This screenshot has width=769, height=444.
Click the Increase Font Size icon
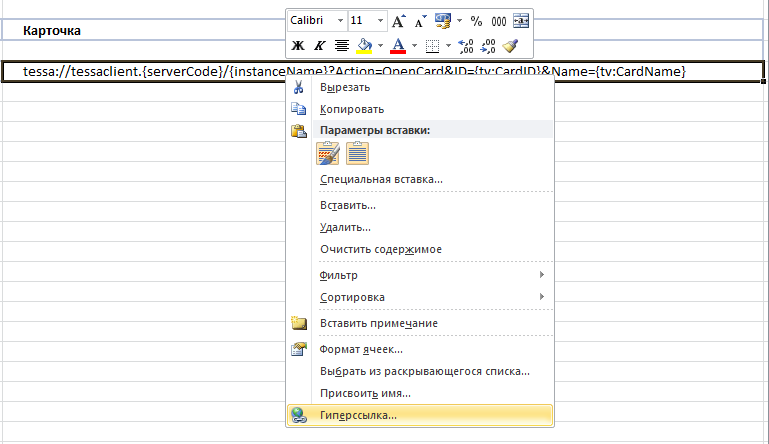point(399,21)
